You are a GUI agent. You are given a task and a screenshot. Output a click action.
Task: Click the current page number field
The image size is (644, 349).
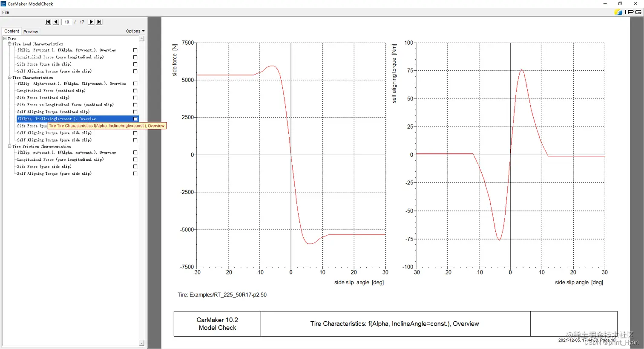(67, 22)
